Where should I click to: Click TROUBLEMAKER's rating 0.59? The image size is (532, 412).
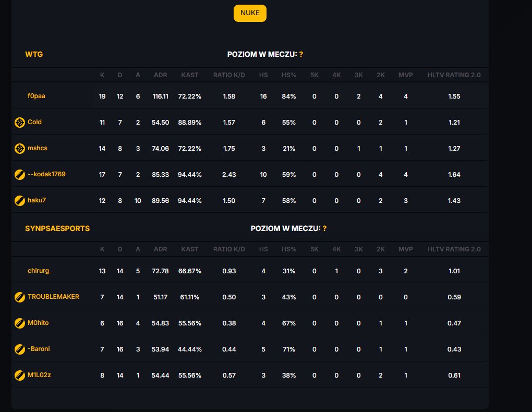click(454, 297)
